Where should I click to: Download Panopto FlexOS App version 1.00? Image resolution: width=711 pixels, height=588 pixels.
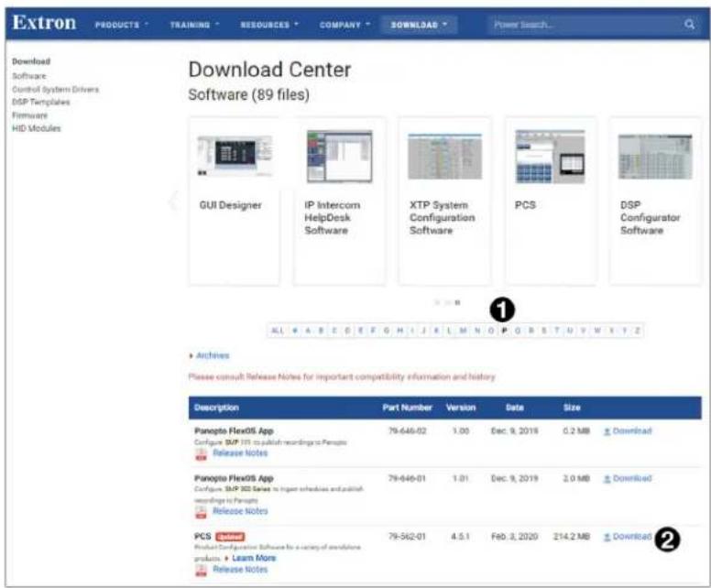tap(628, 430)
